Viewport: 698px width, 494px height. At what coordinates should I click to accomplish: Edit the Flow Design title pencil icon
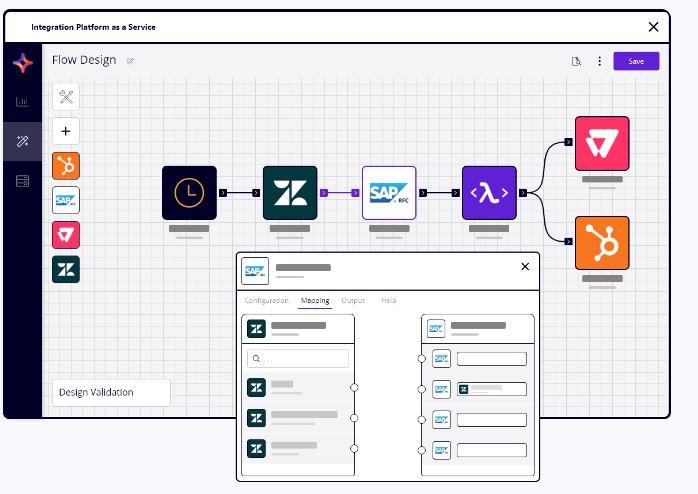(131, 61)
